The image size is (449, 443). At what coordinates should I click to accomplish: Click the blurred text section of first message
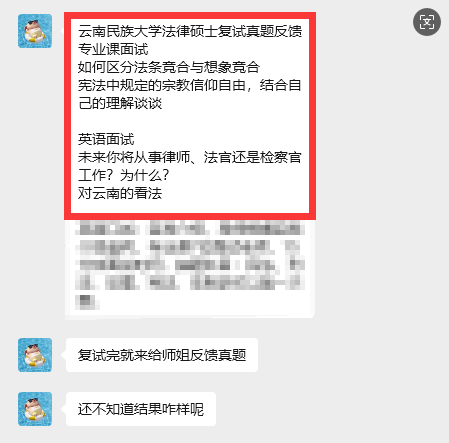coord(190,265)
